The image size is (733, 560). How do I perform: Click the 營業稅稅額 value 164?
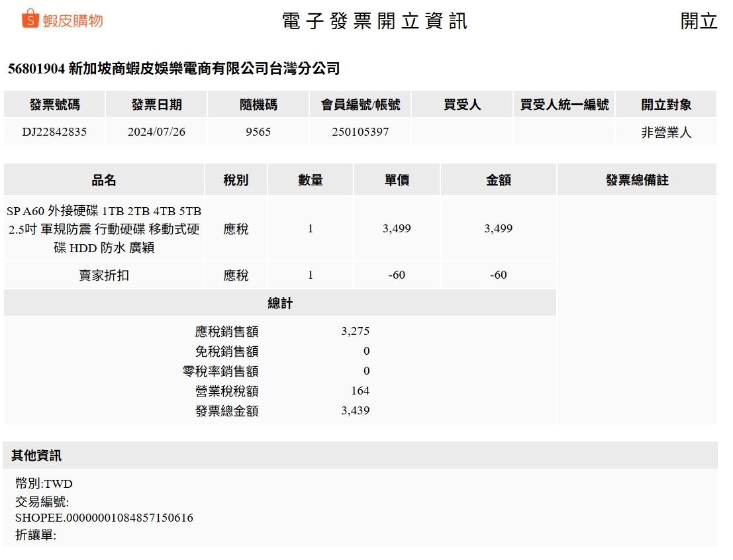tap(360, 391)
